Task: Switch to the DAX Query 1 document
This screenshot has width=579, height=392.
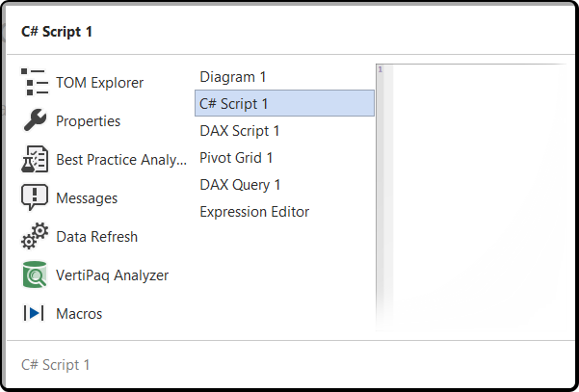Action: coord(240,185)
